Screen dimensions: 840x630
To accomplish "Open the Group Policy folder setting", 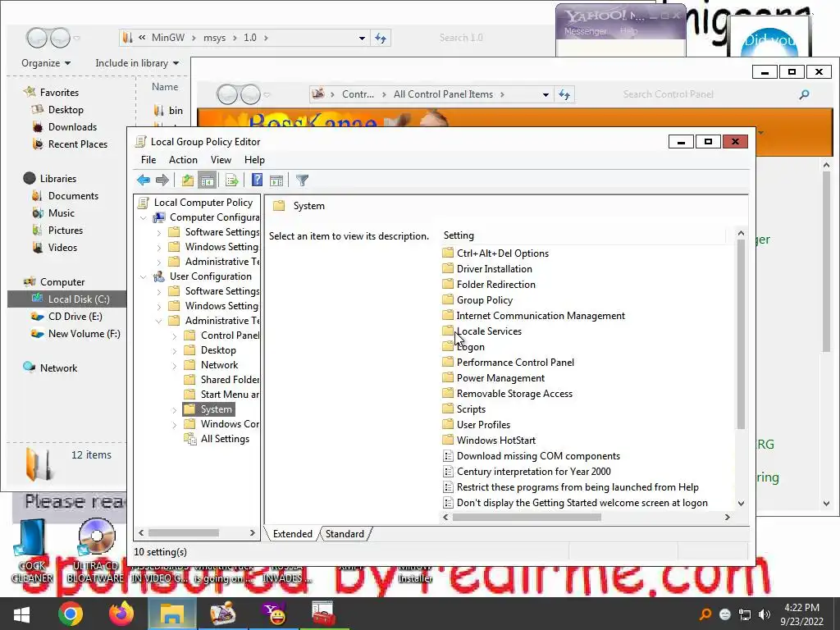I will point(484,300).
